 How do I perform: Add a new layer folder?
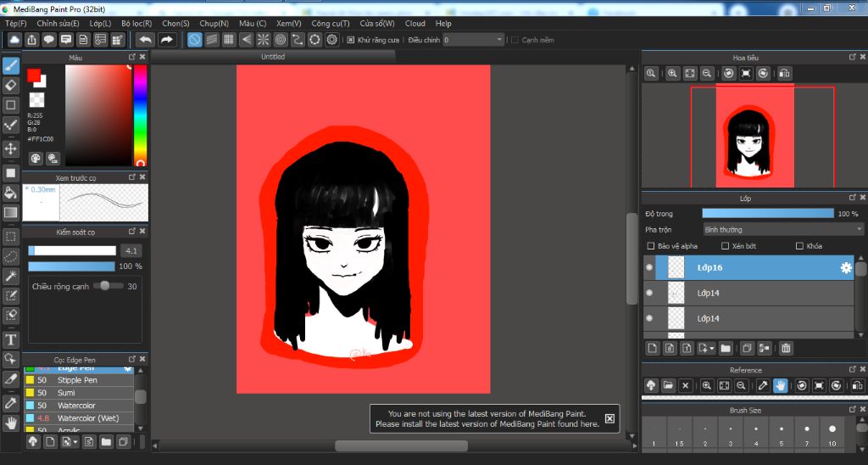726,348
